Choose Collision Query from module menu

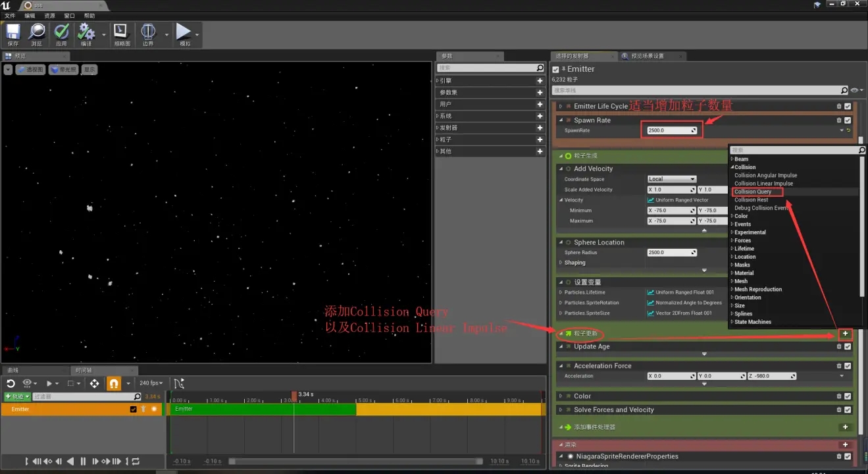[x=753, y=192]
